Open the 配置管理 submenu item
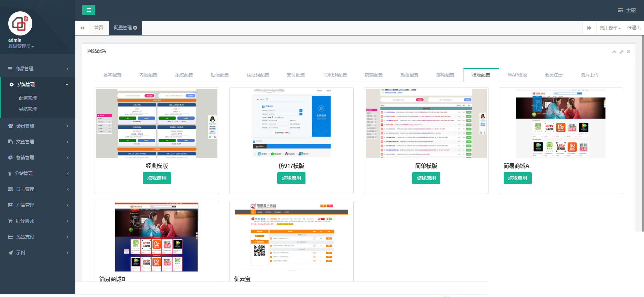This screenshot has width=644, height=297. point(28,98)
